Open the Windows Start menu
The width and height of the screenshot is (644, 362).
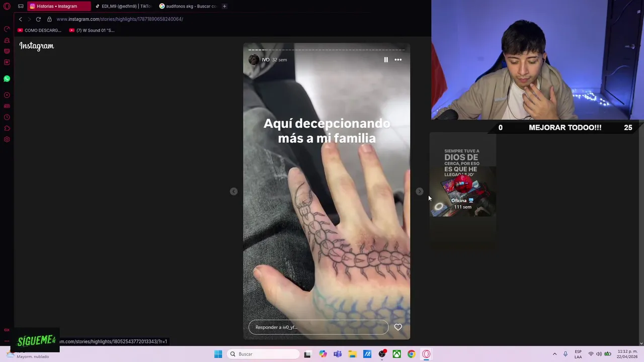218,354
